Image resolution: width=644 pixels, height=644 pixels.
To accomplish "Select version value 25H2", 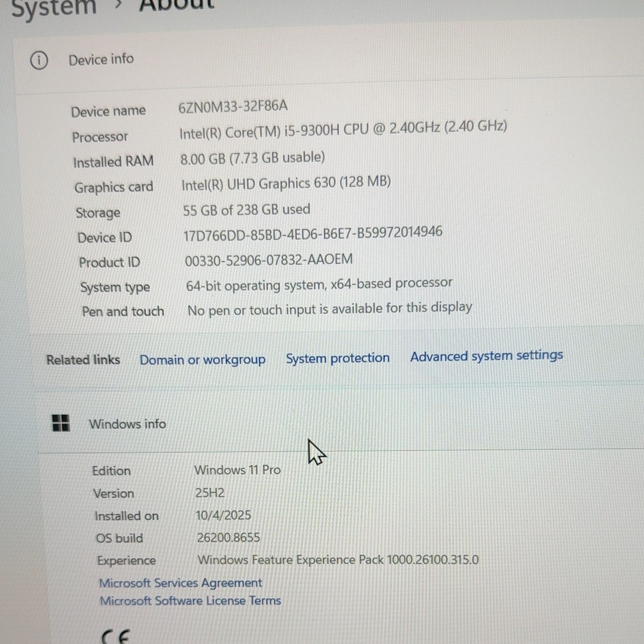I will pyautogui.click(x=210, y=493).
